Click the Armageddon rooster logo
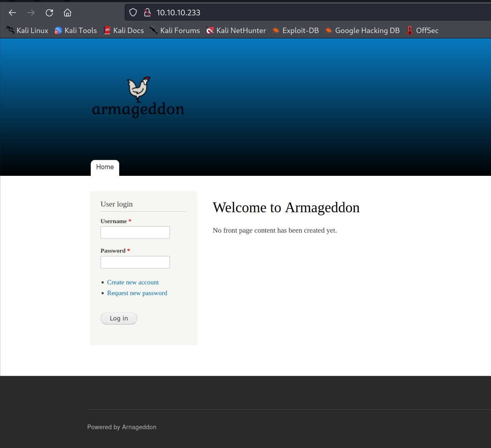This screenshot has width=491, height=448. [138, 89]
